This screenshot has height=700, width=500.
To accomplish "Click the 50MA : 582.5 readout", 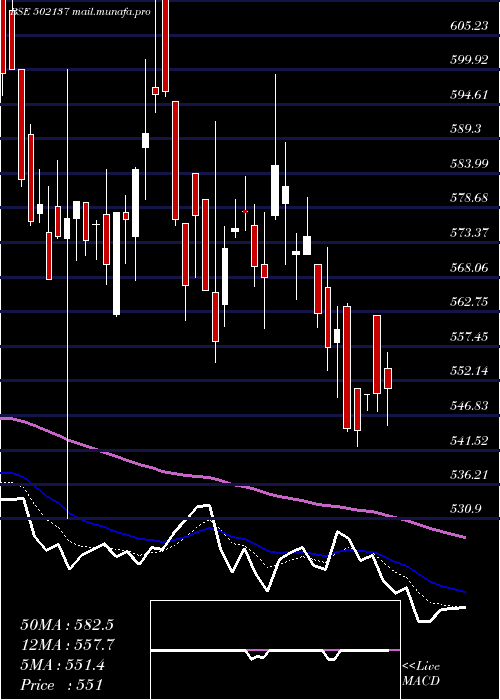I will click(x=67, y=625).
